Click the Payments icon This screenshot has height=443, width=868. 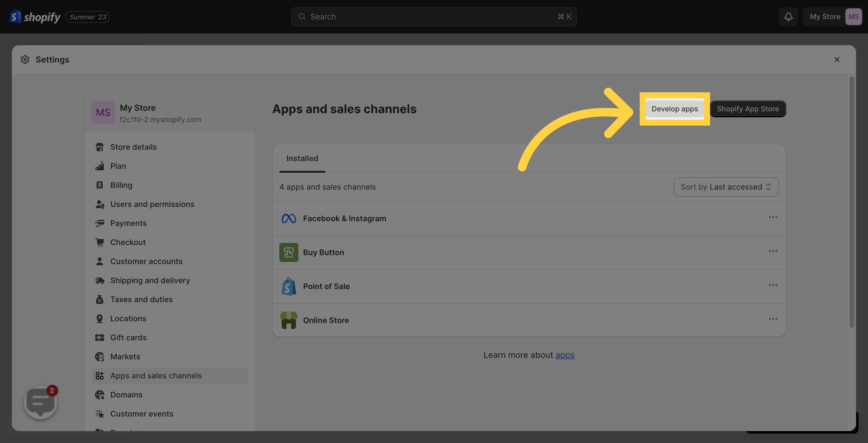click(x=99, y=223)
